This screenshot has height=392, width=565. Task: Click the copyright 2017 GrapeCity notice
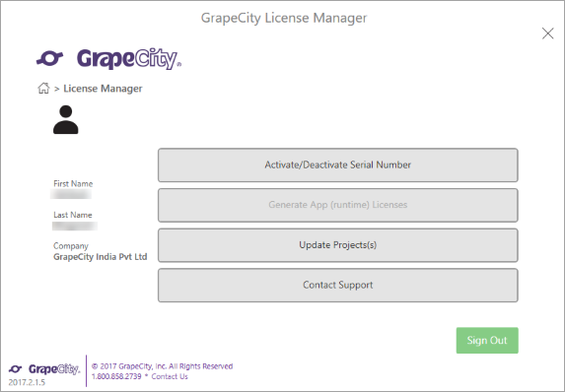point(162,366)
